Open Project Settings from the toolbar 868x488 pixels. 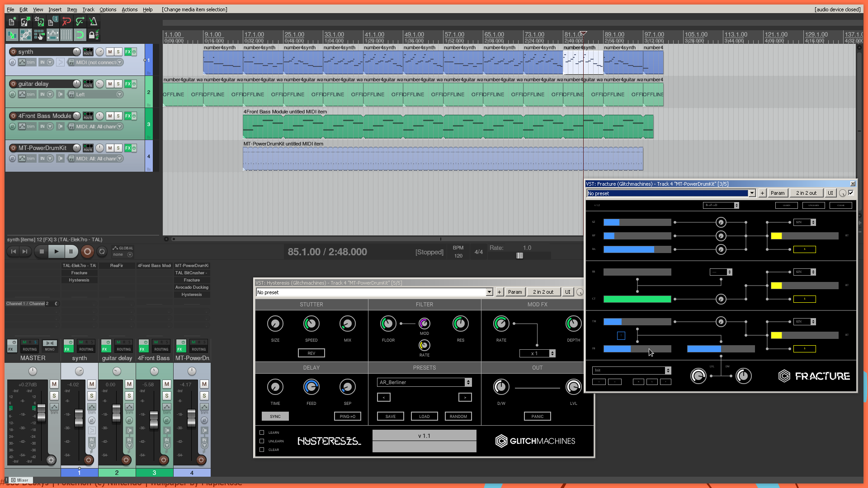53,21
